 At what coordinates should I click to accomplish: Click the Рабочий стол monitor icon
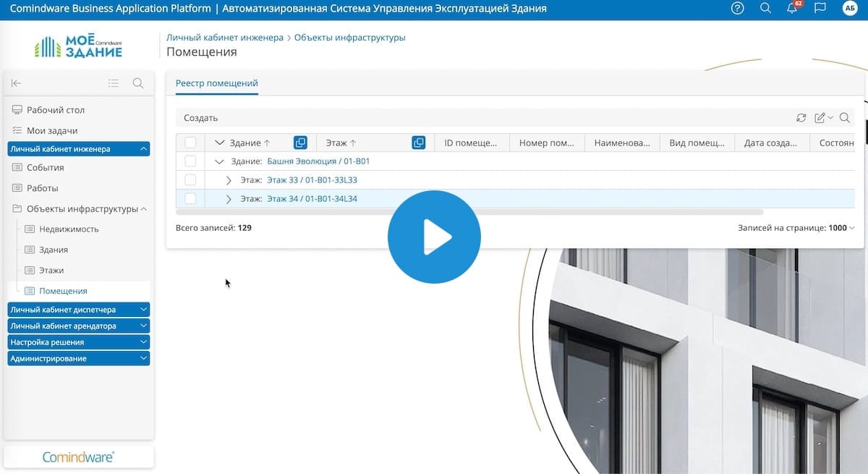(x=17, y=110)
